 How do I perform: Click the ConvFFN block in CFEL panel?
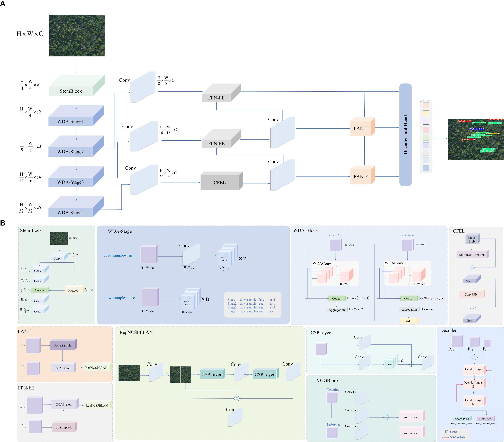coord(471,294)
